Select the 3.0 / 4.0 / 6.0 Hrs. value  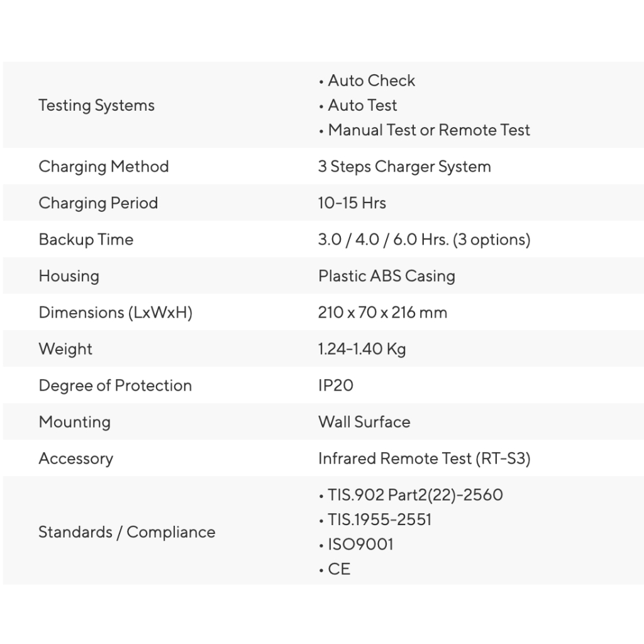pyautogui.click(x=425, y=240)
